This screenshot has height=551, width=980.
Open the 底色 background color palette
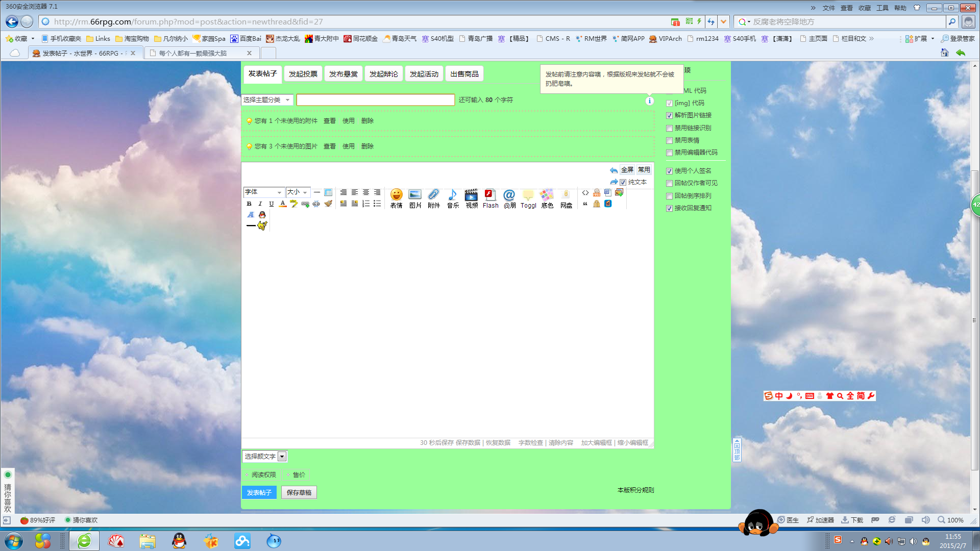point(547,198)
